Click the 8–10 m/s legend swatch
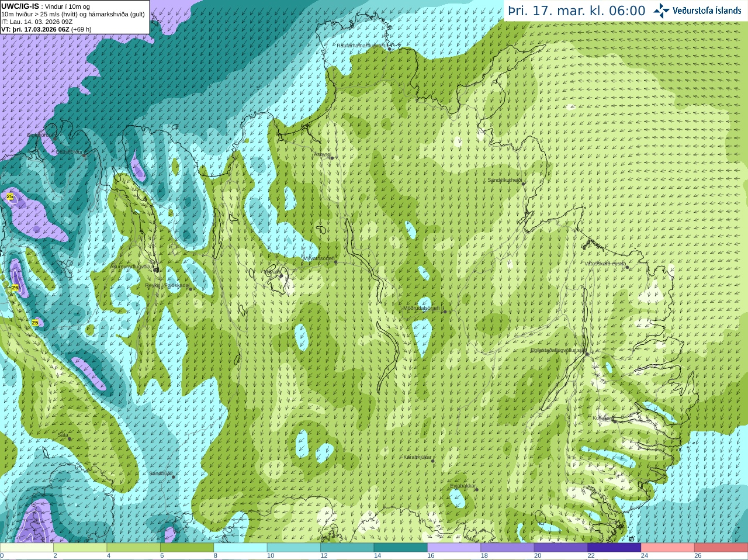The height and width of the screenshot is (560, 748). [241, 548]
